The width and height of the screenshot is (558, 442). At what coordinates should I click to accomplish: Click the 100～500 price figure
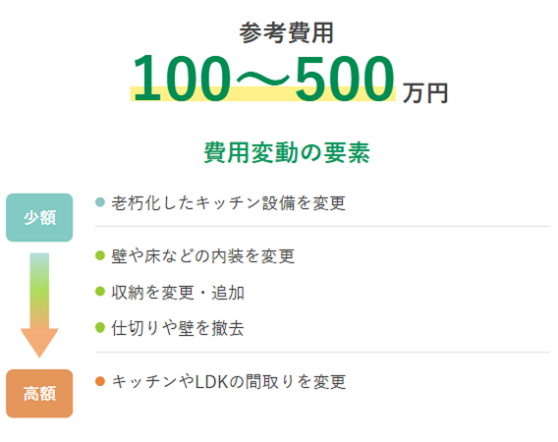[x=263, y=78]
